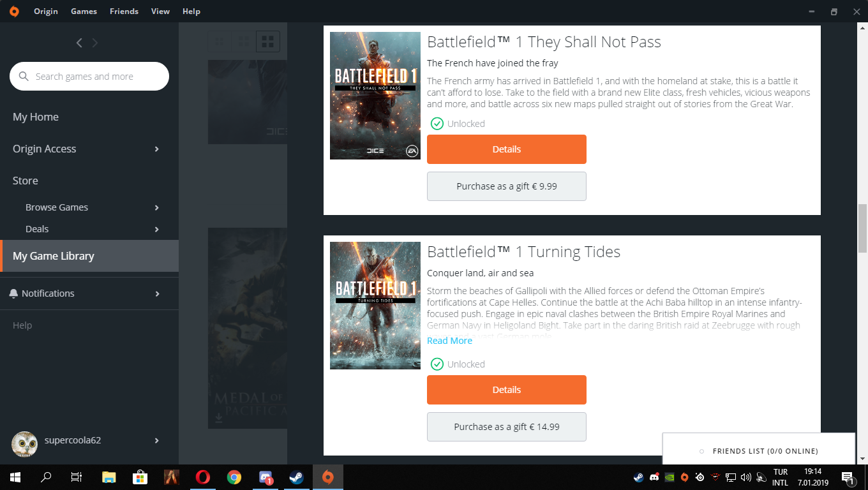Open the Friends List chat panel
The image size is (868, 490).
pos(759,450)
